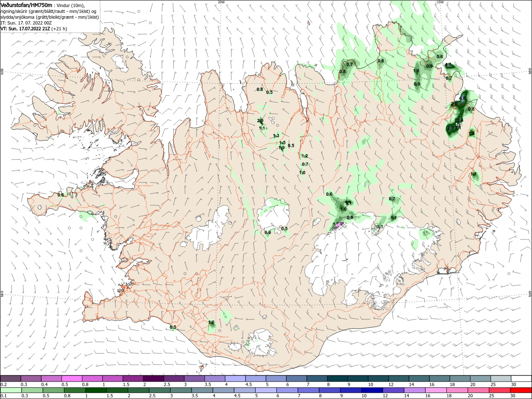The width and height of the screenshot is (532, 399).
Task: Select the darkest green bottom-row swatch after 1
Action: [96, 390]
